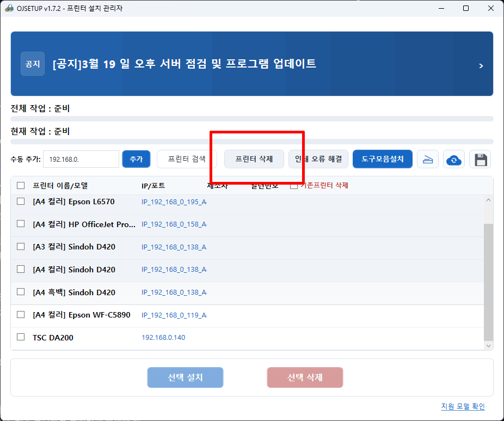This screenshot has width=504, height=421.
Task: Click the 선택 삭제 button
Action: (305, 377)
